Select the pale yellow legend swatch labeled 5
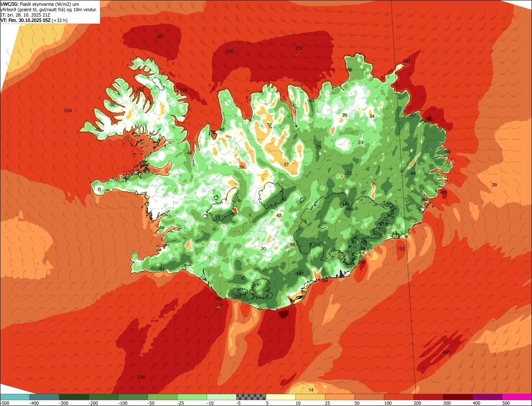The height and width of the screenshot is (406, 532). 281,397
